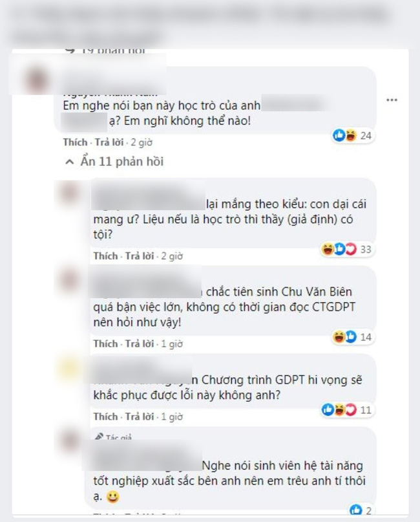The width and height of the screenshot is (420, 522).
Task: Like the Chương trình GDPT comment
Action: (105, 416)
